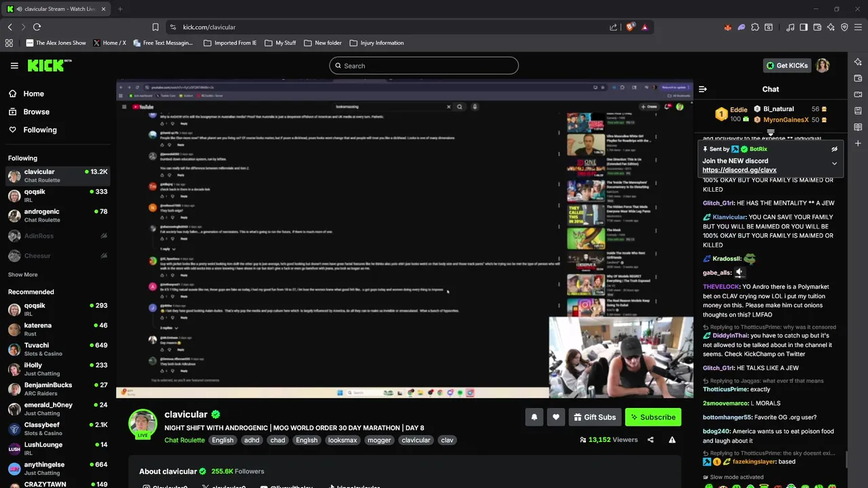Open the browser main menu
Image resolution: width=868 pixels, height=488 pixels.
(x=858, y=27)
